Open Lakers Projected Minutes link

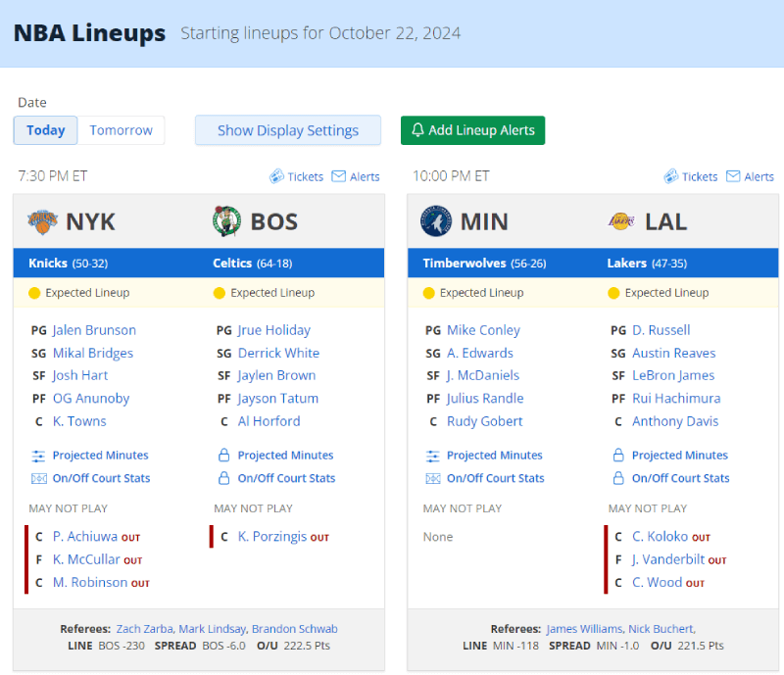tap(679, 455)
